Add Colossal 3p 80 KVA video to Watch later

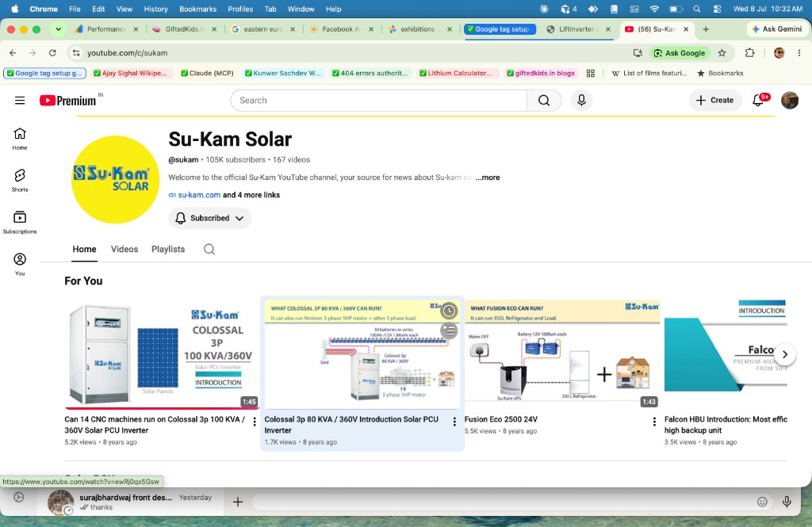point(449,311)
